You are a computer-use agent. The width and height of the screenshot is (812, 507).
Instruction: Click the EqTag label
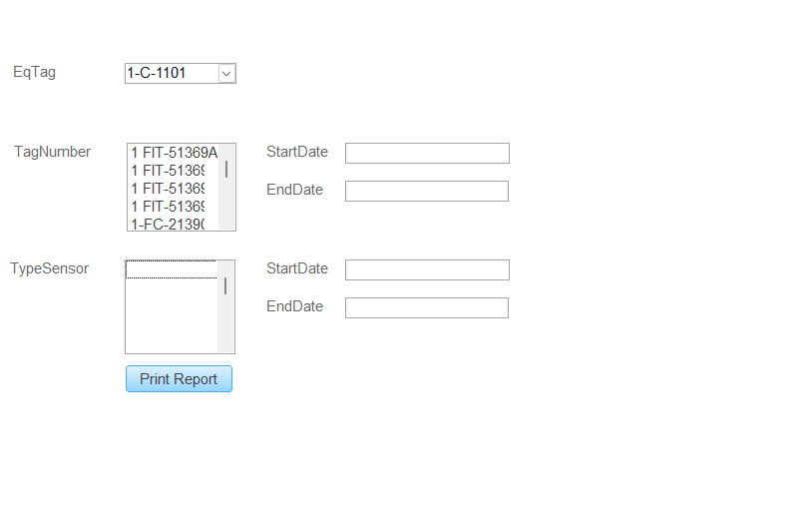click(34, 72)
